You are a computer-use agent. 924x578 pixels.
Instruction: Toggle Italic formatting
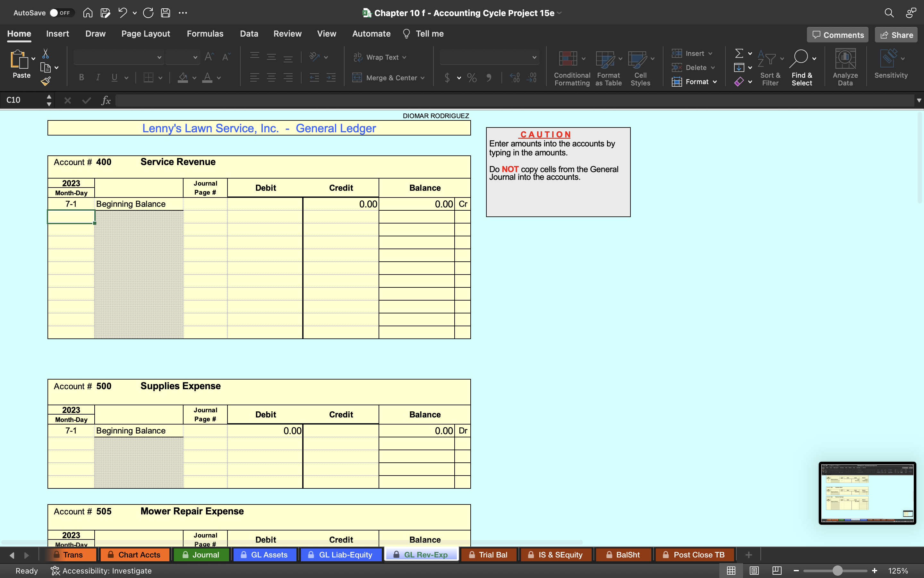click(x=98, y=78)
